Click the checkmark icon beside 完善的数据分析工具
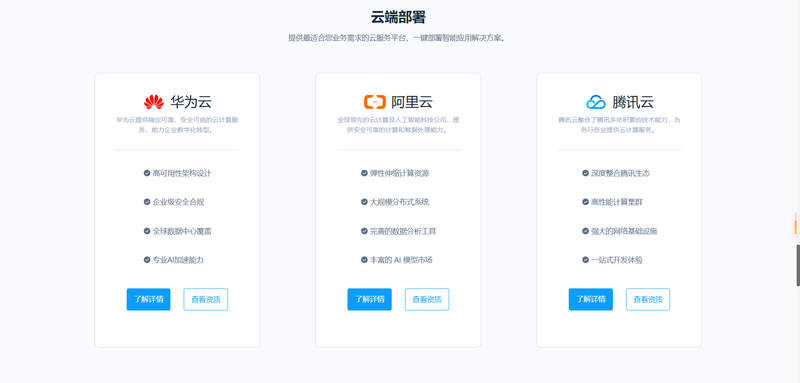 [x=364, y=231]
